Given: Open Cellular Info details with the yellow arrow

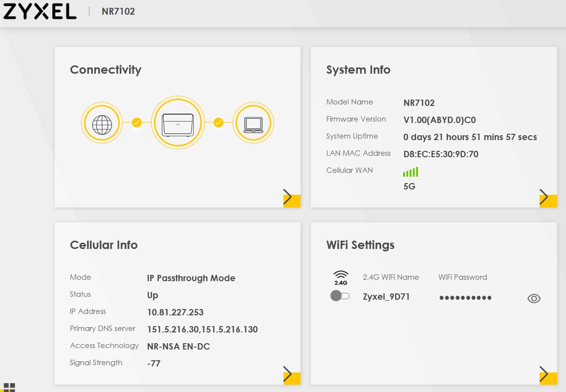Looking at the screenshot, I should 292,375.
